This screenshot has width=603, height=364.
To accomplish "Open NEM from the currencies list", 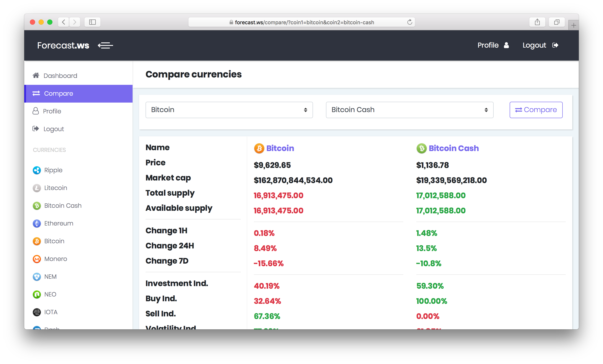I will point(50,277).
